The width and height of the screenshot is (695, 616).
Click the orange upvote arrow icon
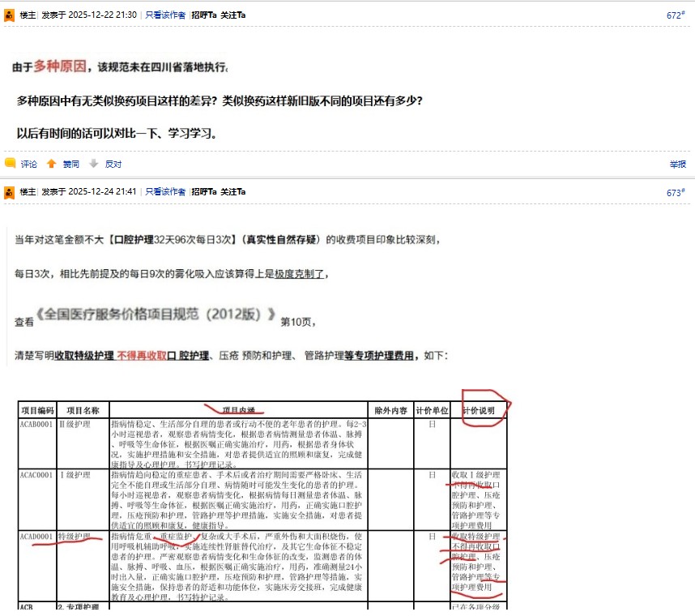[x=51, y=164]
